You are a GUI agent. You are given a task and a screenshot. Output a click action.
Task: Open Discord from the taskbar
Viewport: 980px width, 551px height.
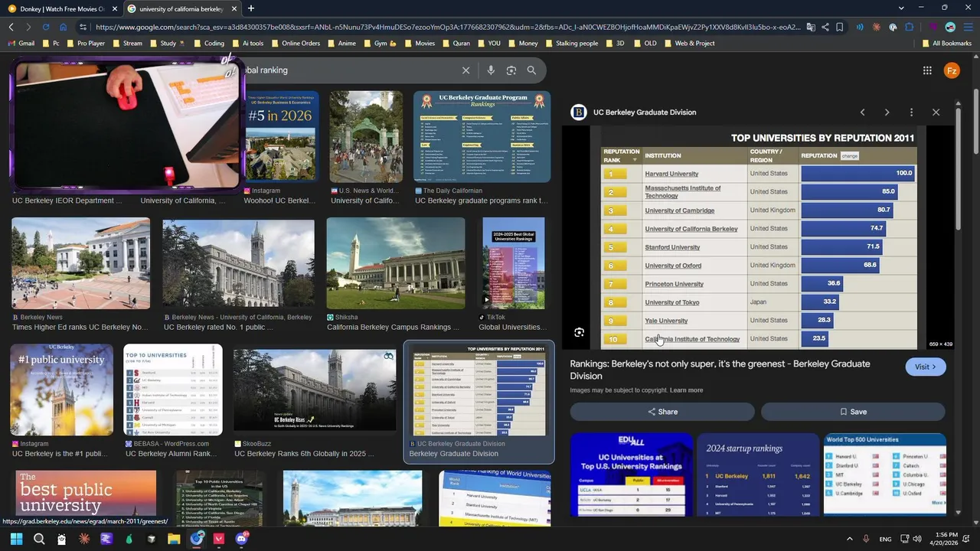[x=242, y=539]
